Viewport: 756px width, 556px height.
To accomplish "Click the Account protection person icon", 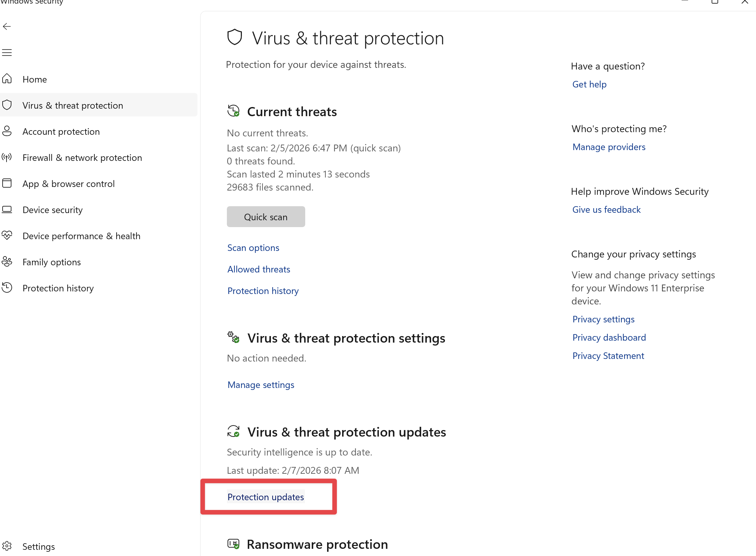I will pyautogui.click(x=7, y=131).
